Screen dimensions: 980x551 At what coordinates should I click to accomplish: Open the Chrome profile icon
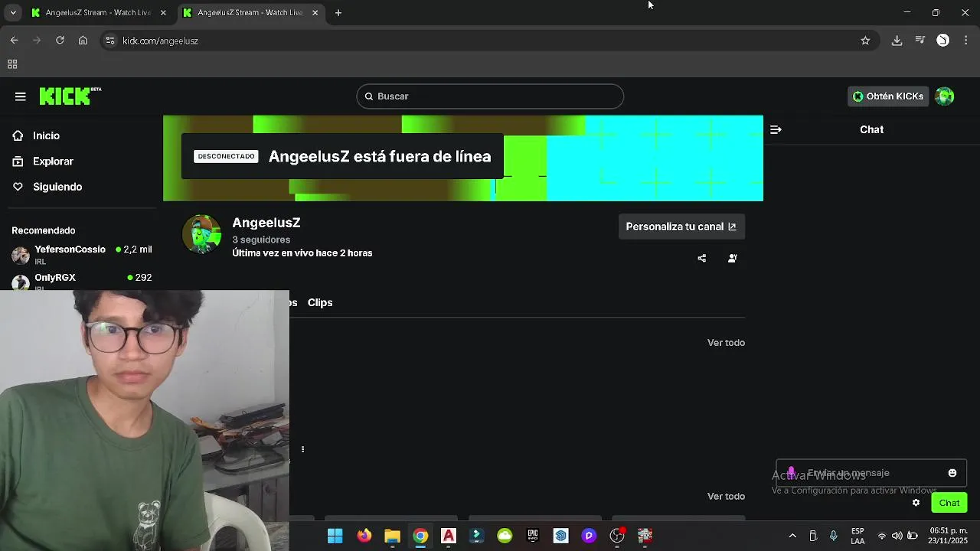(x=943, y=41)
